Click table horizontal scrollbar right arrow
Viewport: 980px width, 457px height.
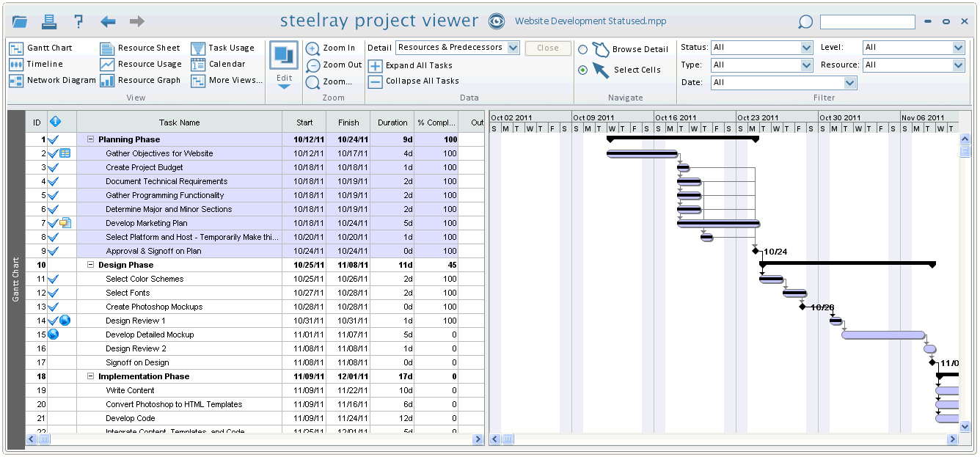pos(478,439)
